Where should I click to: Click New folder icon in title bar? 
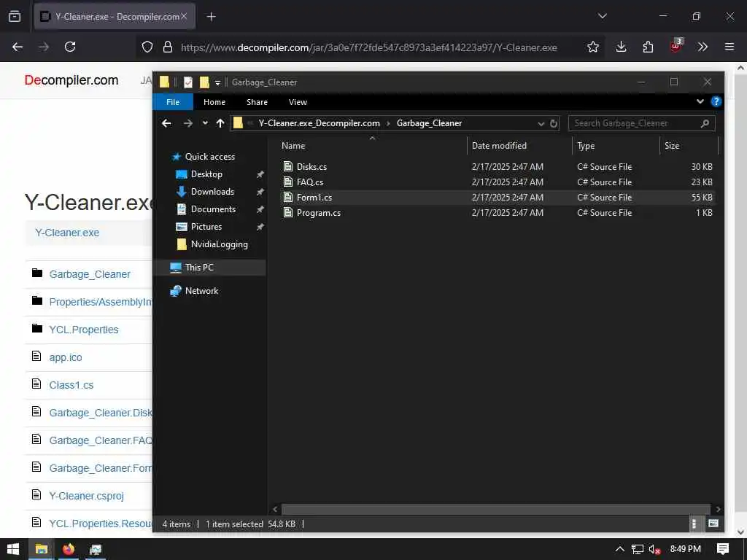[204, 82]
